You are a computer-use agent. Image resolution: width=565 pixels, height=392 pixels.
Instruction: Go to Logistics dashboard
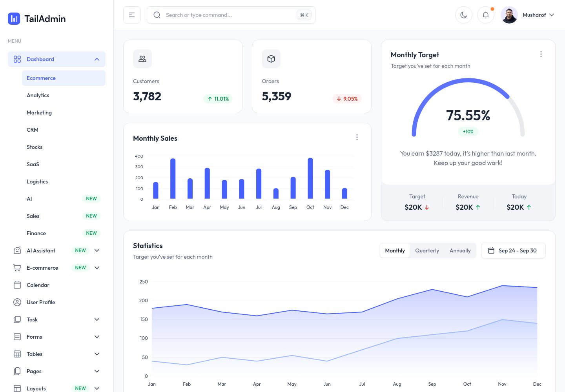tap(64, 181)
